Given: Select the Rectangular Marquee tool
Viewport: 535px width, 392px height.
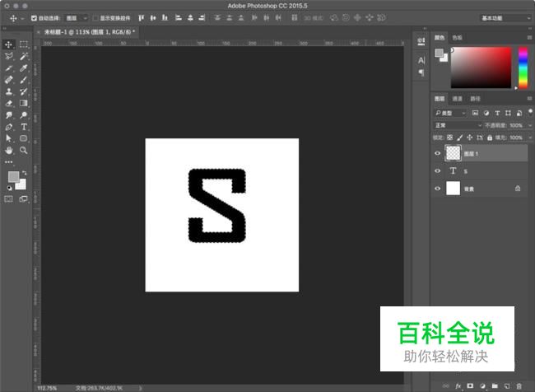Looking at the screenshot, I should 24,44.
